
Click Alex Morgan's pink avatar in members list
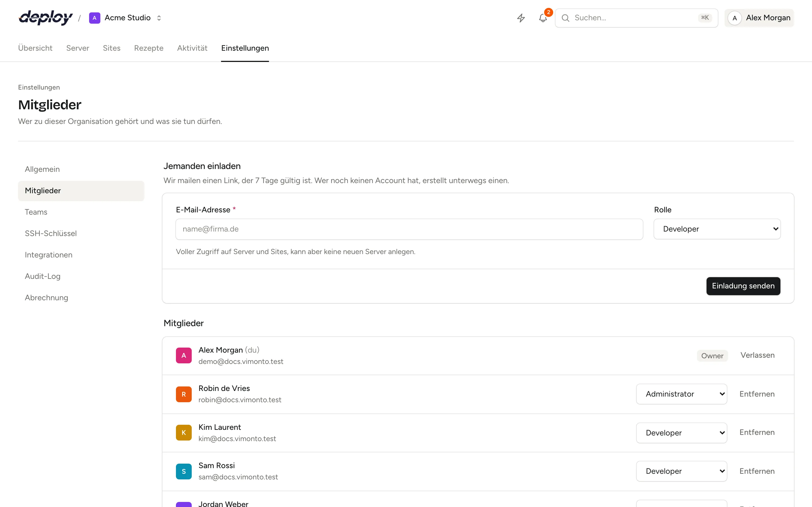point(184,355)
